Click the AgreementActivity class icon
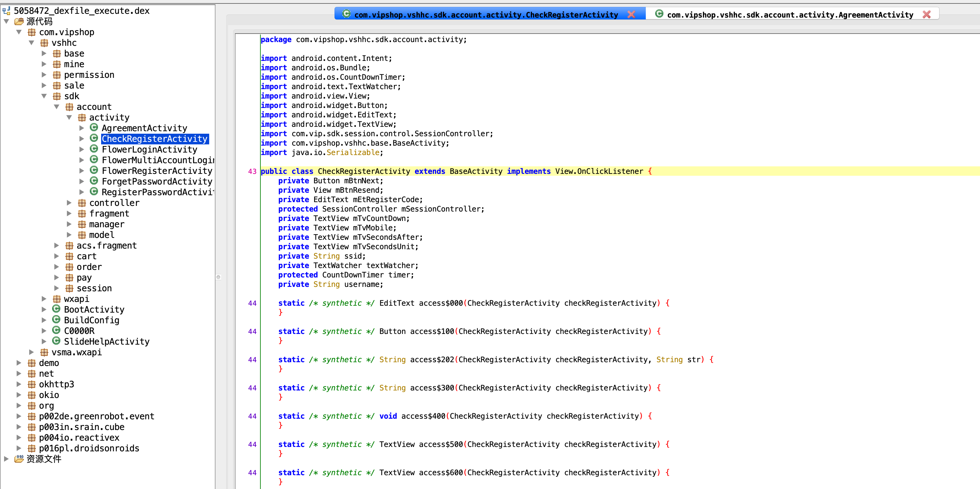Image resolution: width=980 pixels, height=489 pixels. tap(94, 128)
